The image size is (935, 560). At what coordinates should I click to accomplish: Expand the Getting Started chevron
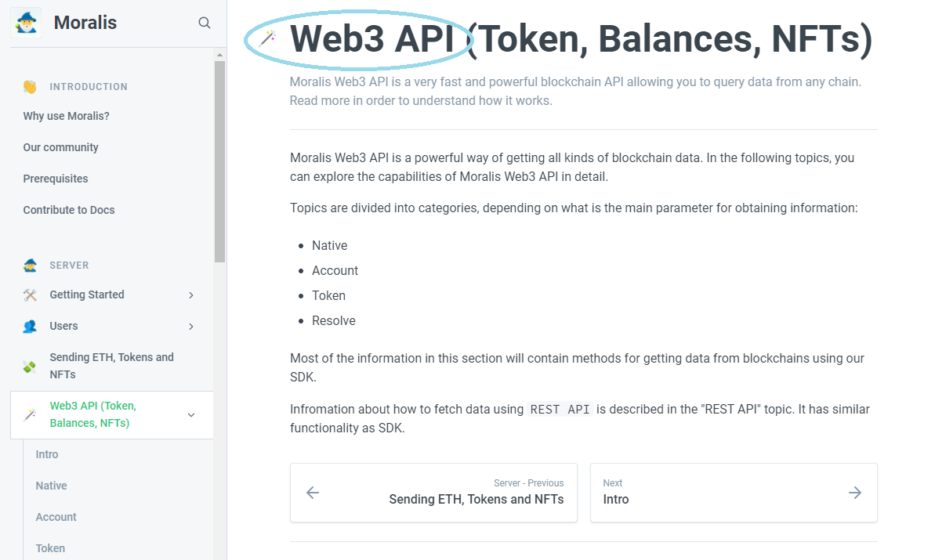tap(190, 295)
